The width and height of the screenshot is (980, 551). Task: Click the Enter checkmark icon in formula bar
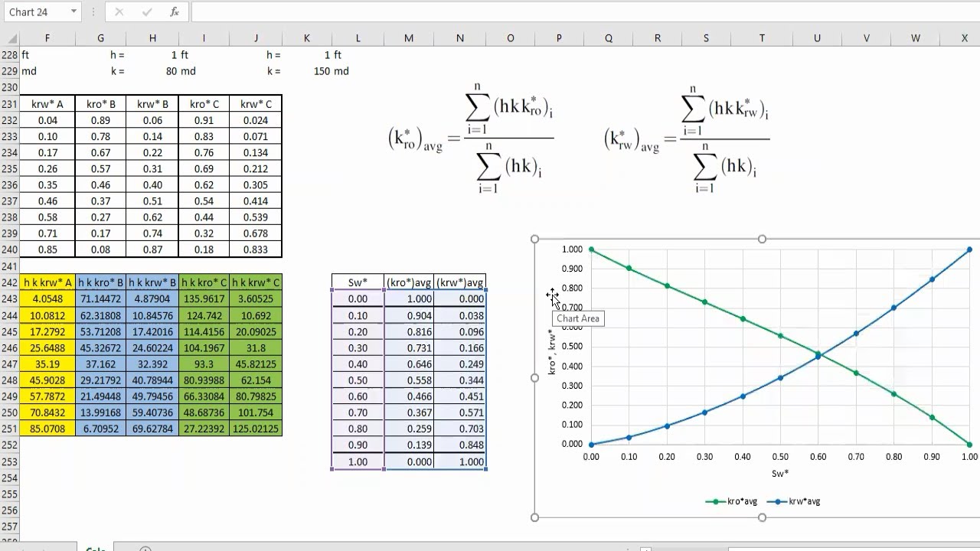pyautogui.click(x=146, y=11)
